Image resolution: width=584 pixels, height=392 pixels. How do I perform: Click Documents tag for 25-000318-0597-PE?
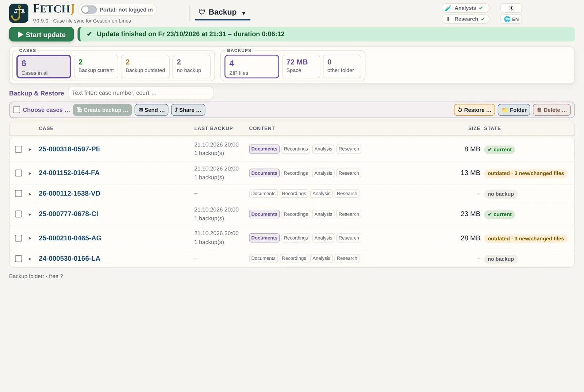264,149
